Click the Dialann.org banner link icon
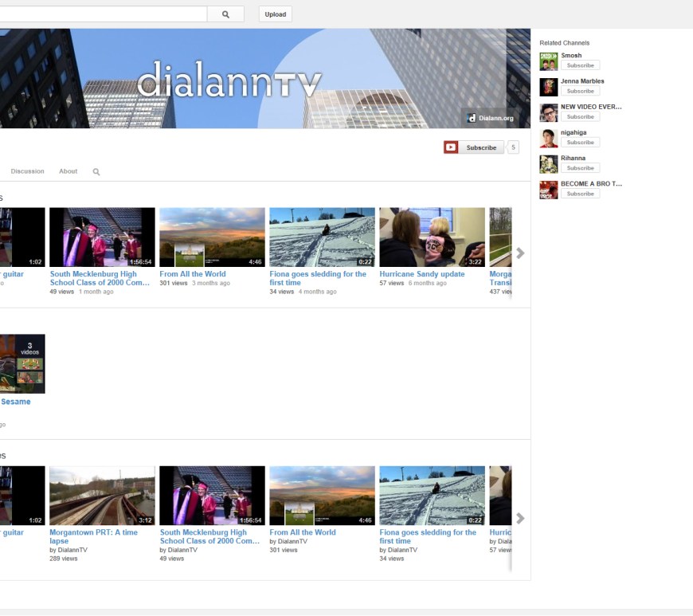The height and width of the screenshot is (616, 693). coord(472,118)
